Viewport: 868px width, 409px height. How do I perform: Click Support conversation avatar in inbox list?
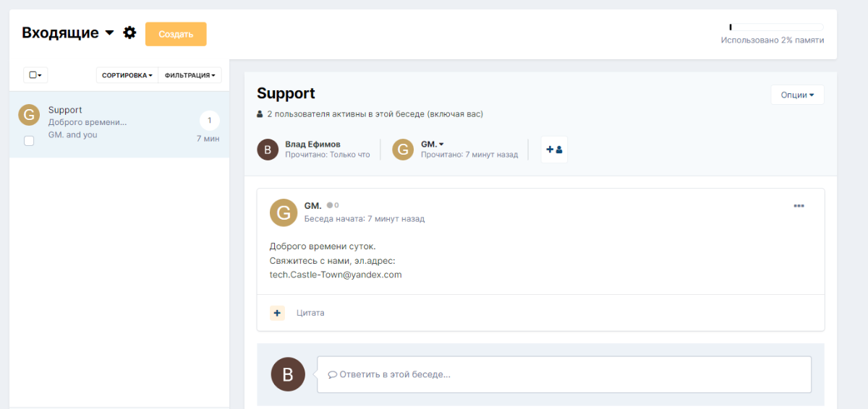point(29,115)
